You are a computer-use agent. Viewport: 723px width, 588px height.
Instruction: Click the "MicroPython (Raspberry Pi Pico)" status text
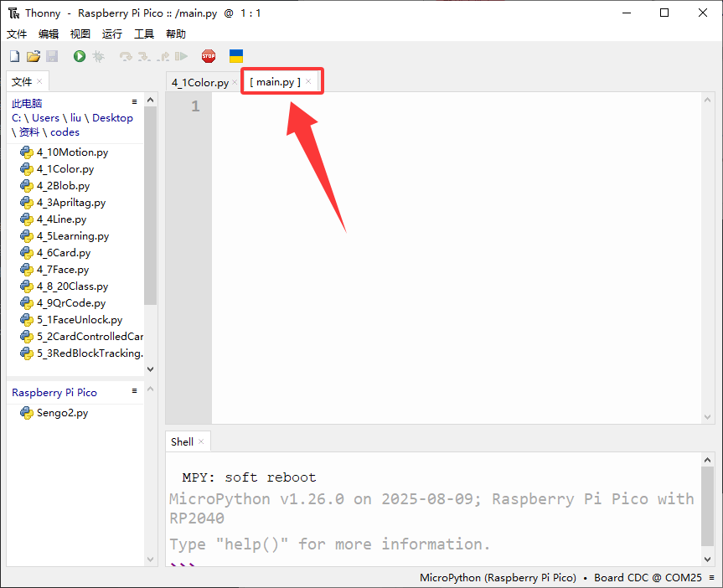498,577
